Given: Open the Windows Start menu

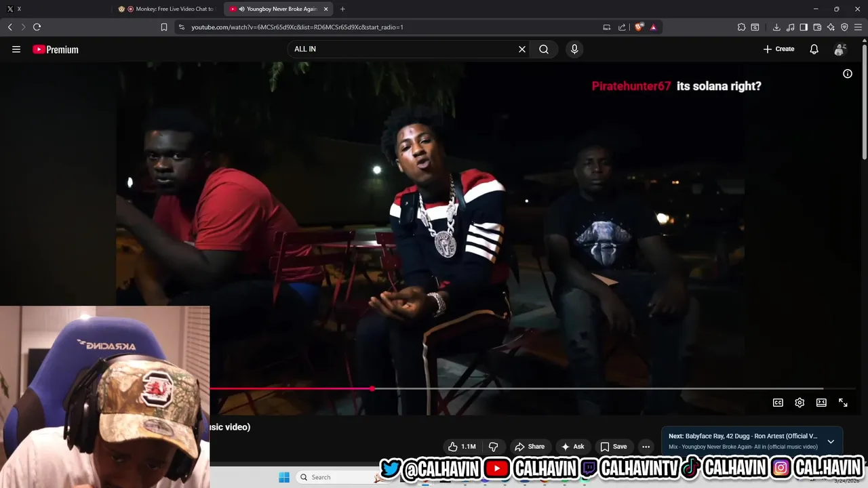Looking at the screenshot, I should [x=284, y=477].
